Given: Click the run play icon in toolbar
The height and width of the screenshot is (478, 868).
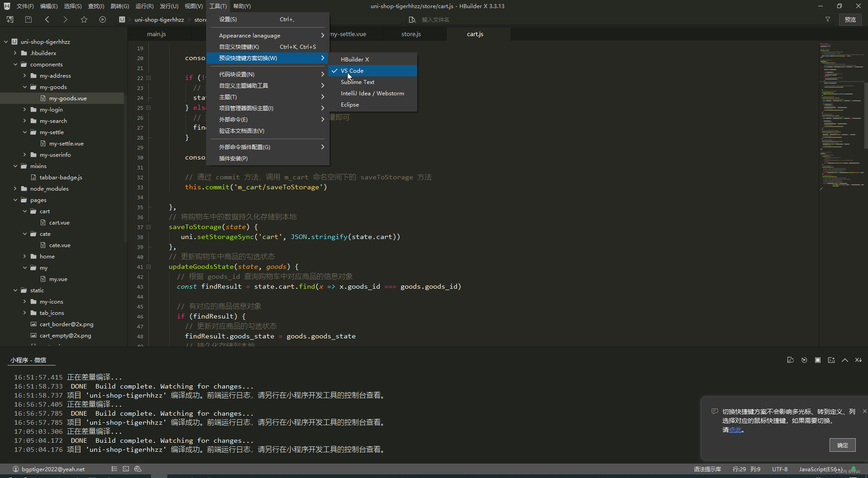Looking at the screenshot, I should pos(103,19).
